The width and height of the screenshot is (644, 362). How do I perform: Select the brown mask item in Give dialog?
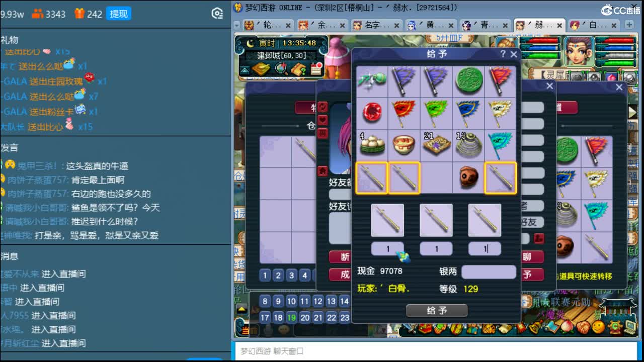coord(468,177)
